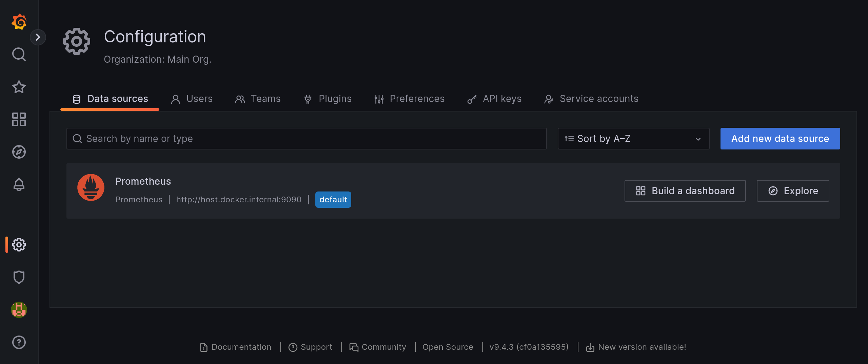Viewport: 868px width, 364px height.
Task: Open the user avatar in the sidebar
Action: (x=19, y=310)
